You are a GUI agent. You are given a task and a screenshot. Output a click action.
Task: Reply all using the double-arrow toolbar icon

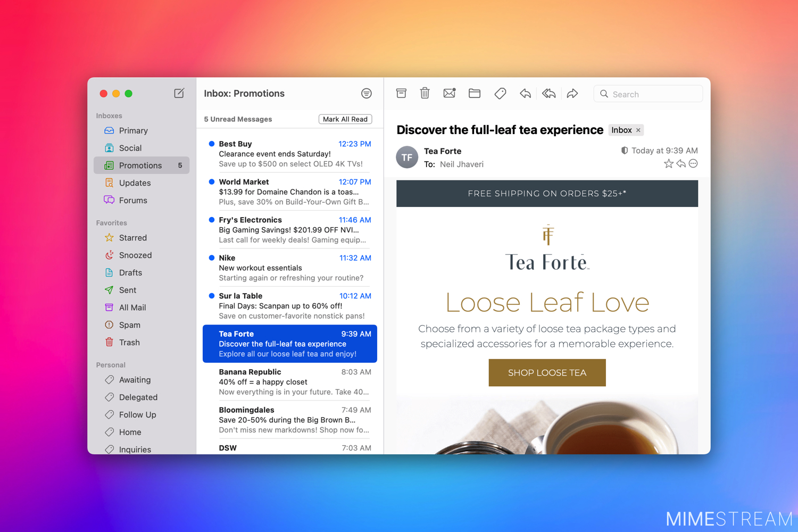pos(549,94)
